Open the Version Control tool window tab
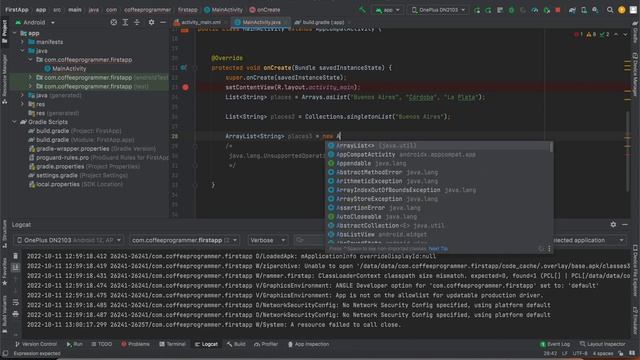 36,344
